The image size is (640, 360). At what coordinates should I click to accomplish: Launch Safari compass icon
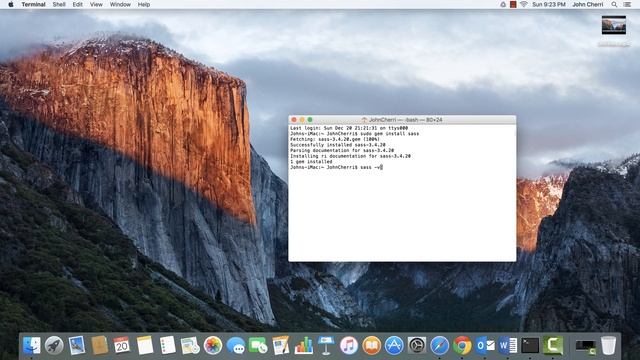tap(440, 345)
